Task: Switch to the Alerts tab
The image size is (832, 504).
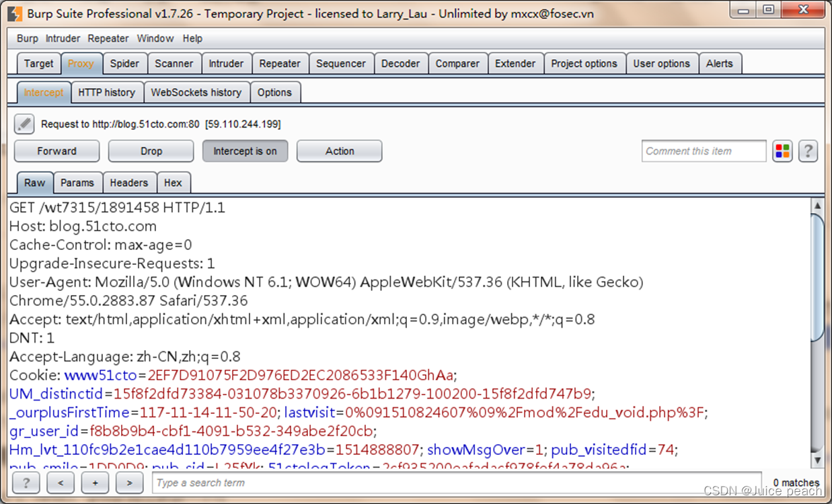Action: coord(720,64)
